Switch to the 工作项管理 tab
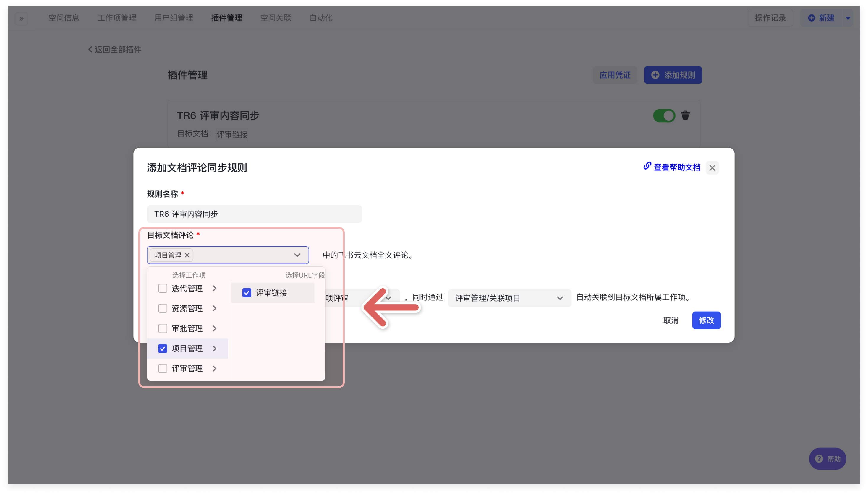This screenshot has width=868, height=495. (117, 18)
